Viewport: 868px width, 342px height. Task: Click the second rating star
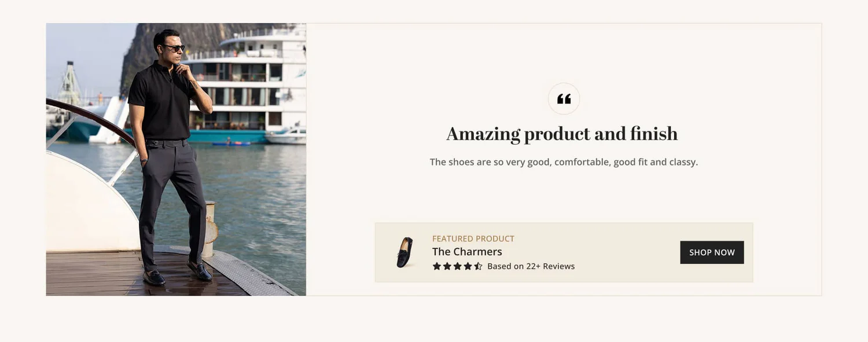pos(447,266)
